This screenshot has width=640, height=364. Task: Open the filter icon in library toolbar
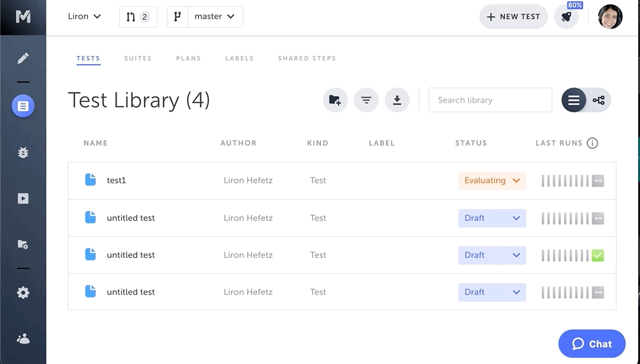click(366, 100)
